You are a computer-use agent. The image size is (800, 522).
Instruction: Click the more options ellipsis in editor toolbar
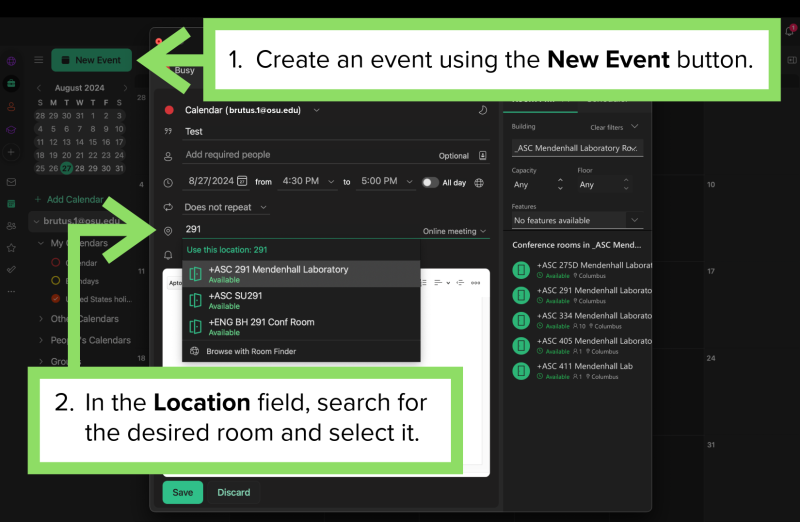(475, 283)
